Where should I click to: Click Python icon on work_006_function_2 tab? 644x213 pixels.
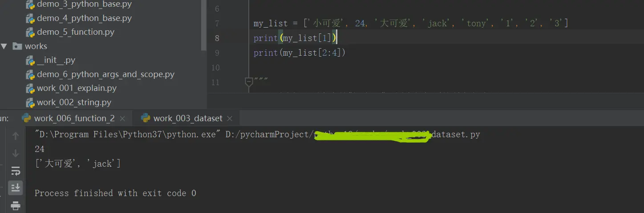pyautogui.click(x=26, y=118)
